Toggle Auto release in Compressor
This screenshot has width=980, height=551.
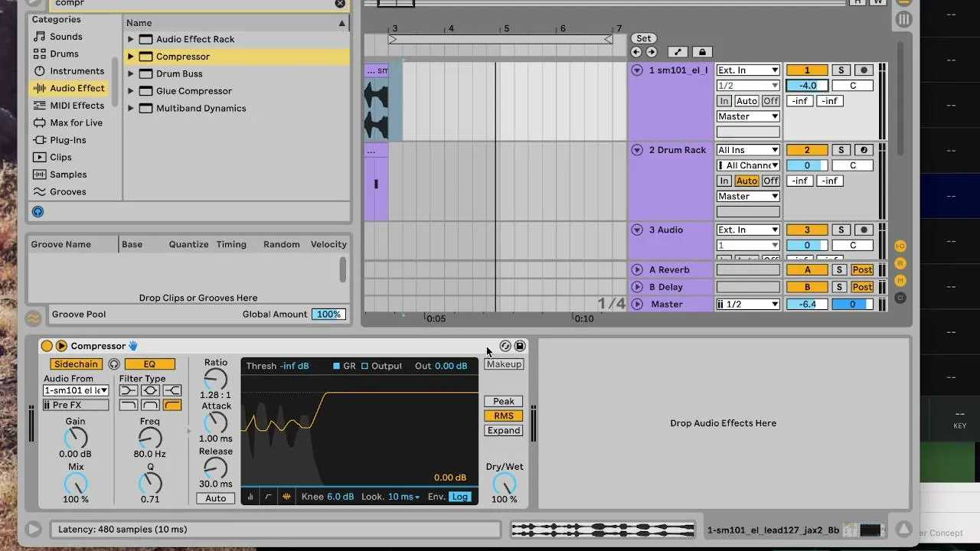click(x=216, y=498)
